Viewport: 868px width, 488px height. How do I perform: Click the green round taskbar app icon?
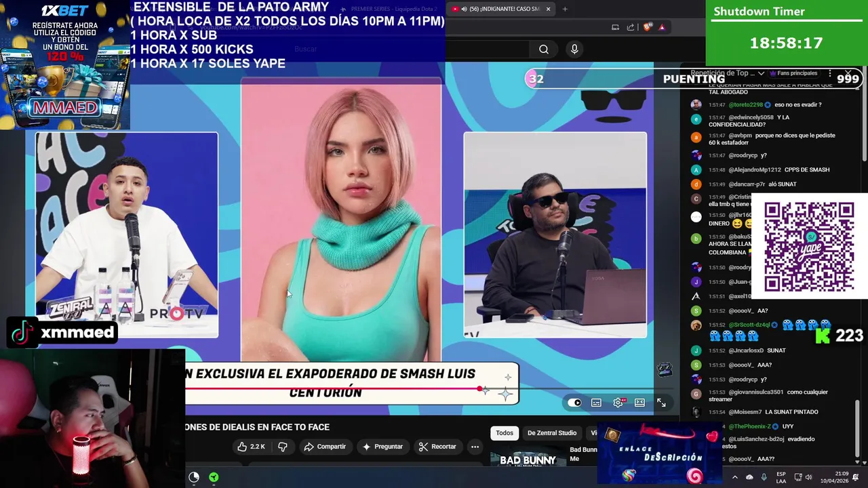(214, 477)
